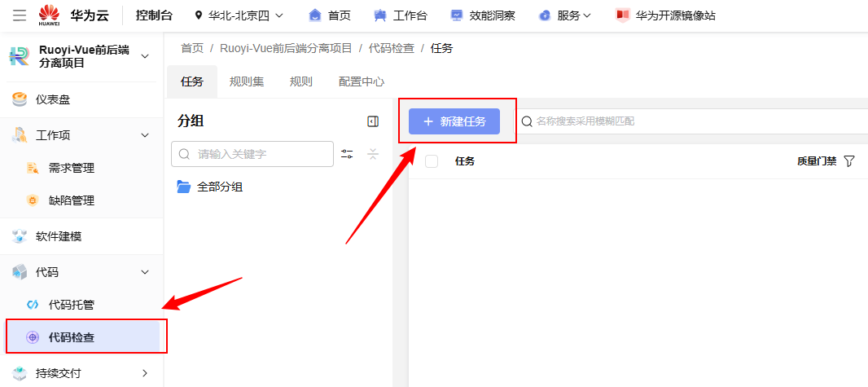Viewport: 868px width, 387px height.
Task: Switch to the 任务 tab
Action: tap(192, 82)
